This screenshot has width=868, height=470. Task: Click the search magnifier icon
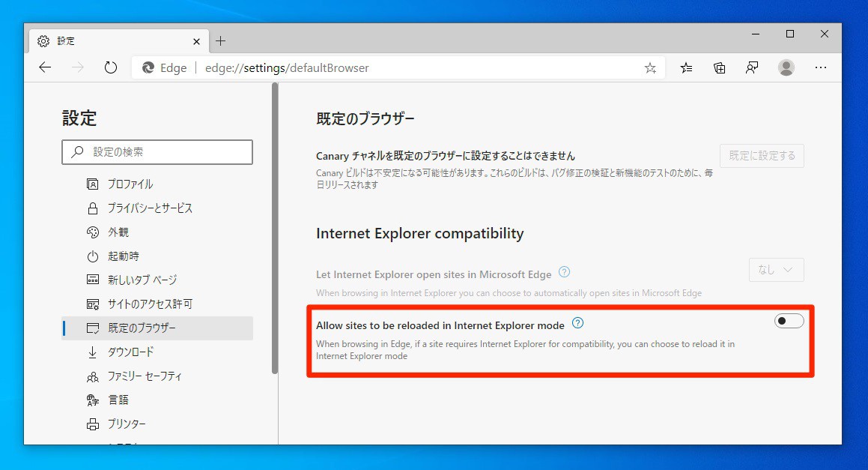pos(77,151)
